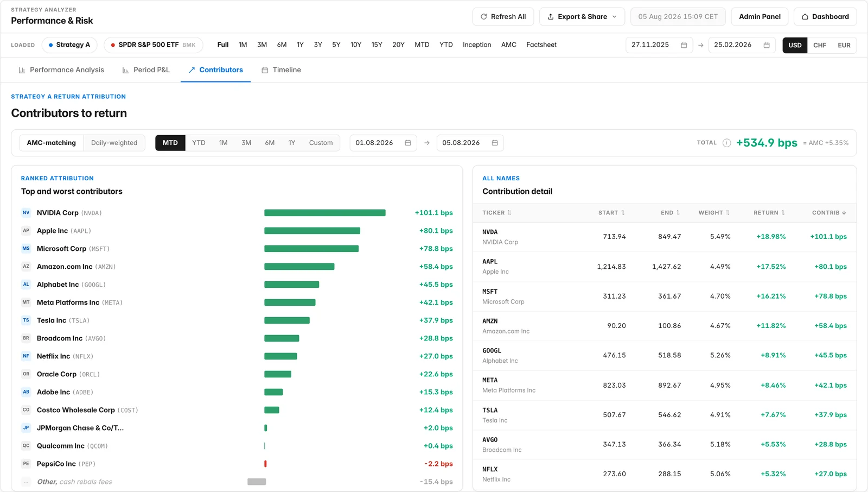The height and width of the screenshot is (492, 868).
Task: Click the MT badge for Meta Platforms
Action: coord(26,302)
